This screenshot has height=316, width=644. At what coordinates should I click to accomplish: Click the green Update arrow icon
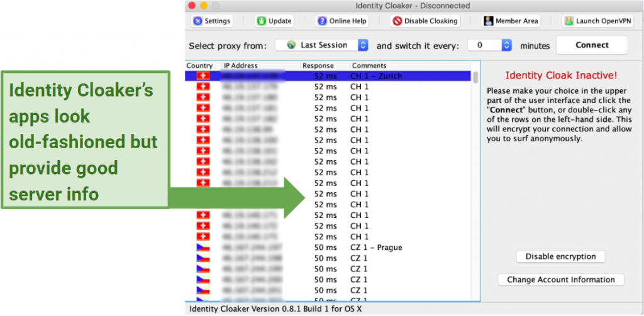pos(262,21)
